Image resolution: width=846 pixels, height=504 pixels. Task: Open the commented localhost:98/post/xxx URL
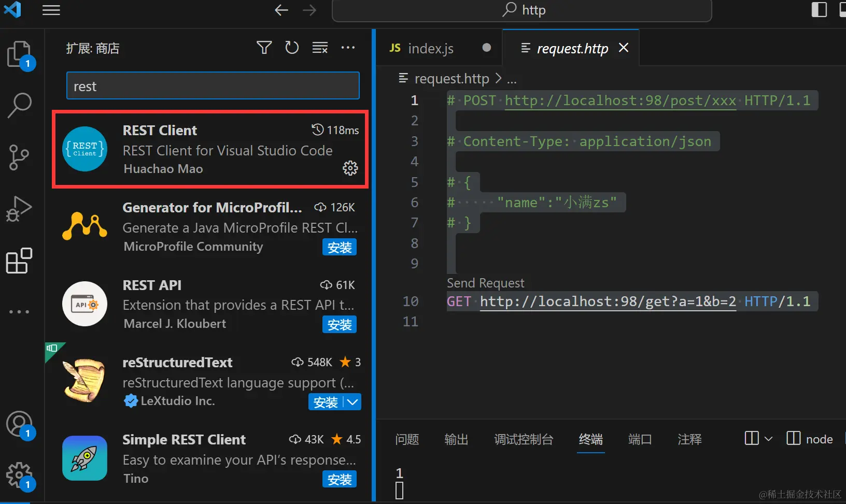(x=621, y=100)
